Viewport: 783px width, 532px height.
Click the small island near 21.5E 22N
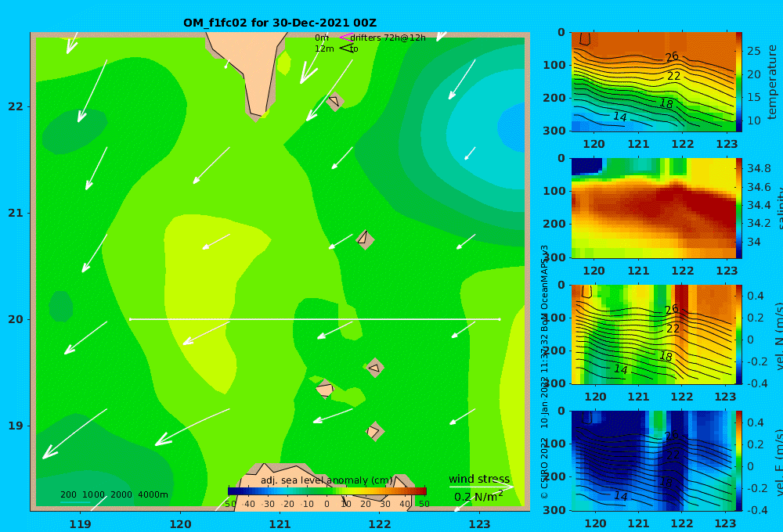(334, 101)
